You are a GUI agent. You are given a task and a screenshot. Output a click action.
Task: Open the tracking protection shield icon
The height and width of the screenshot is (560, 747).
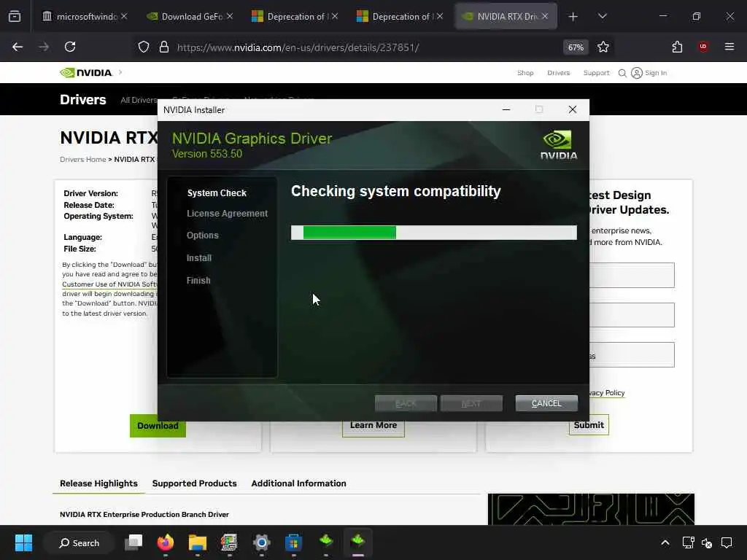[x=144, y=47]
